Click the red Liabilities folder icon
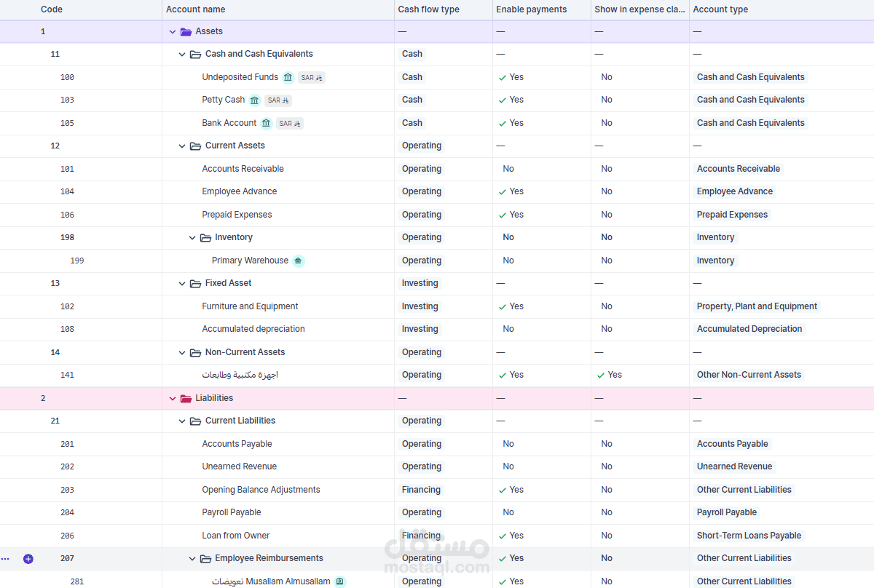Viewport: 874px width, 588px height. click(186, 399)
